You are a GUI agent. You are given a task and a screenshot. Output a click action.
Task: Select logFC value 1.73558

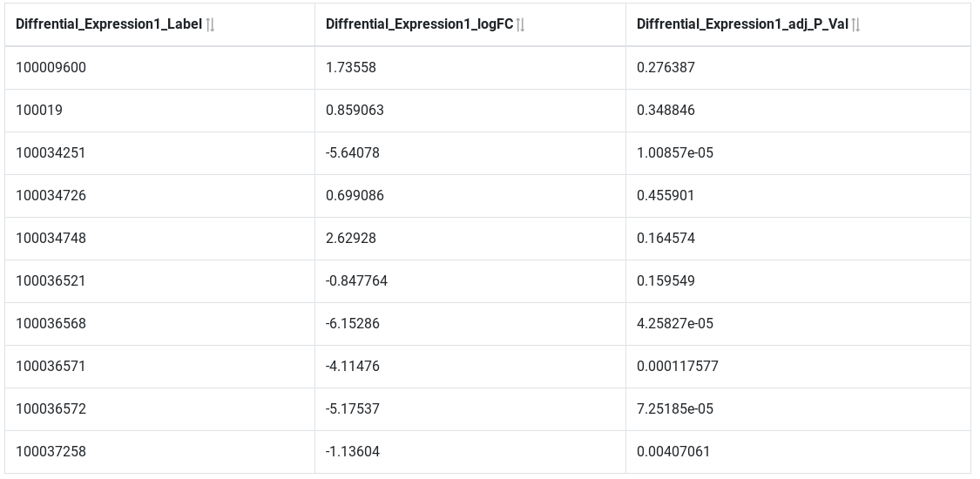351,67
